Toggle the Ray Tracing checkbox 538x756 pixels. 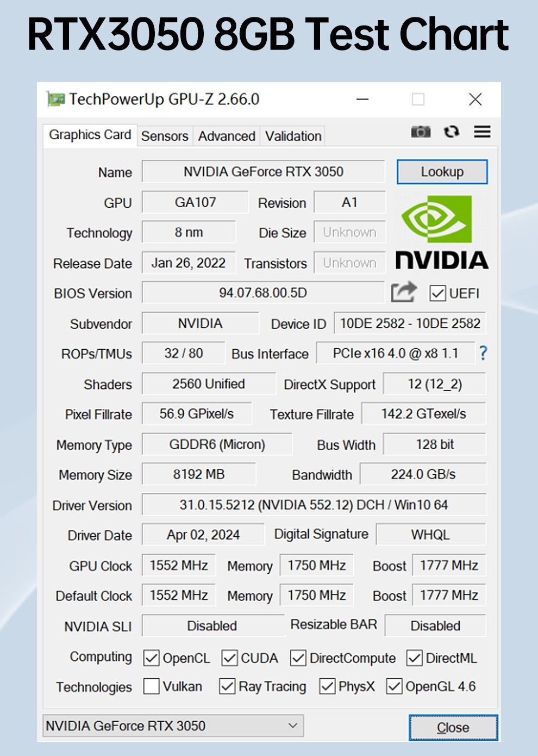227,686
